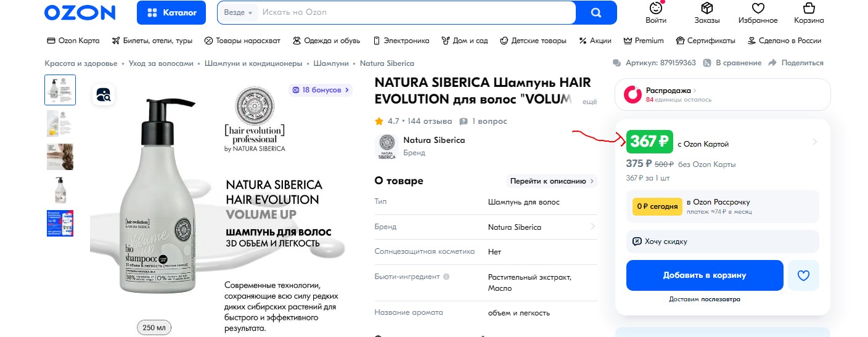Click the В сравнение compare icon
The height and width of the screenshot is (337, 868).
708,63
